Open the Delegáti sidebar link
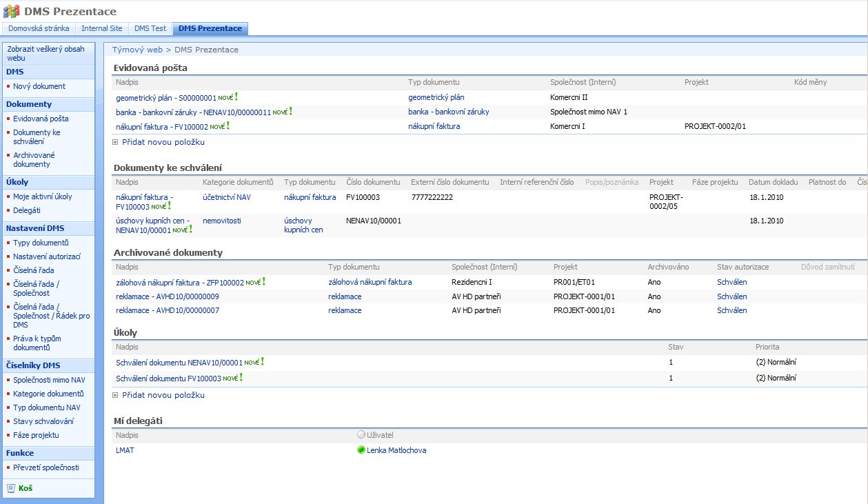The image size is (868, 504). [x=27, y=210]
